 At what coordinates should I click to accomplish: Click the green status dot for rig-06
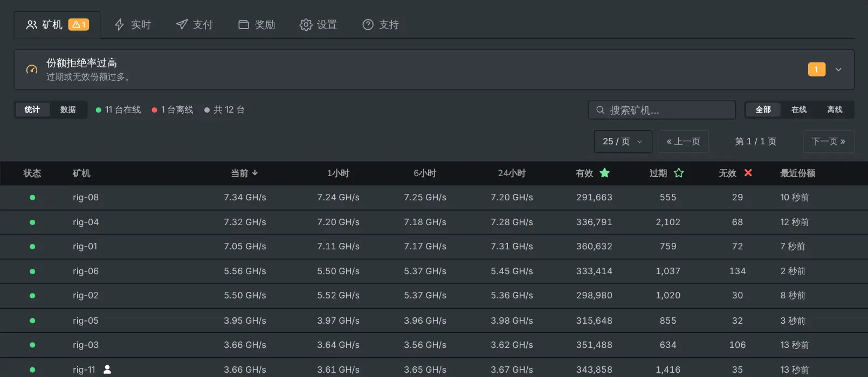pyautogui.click(x=32, y=271)
